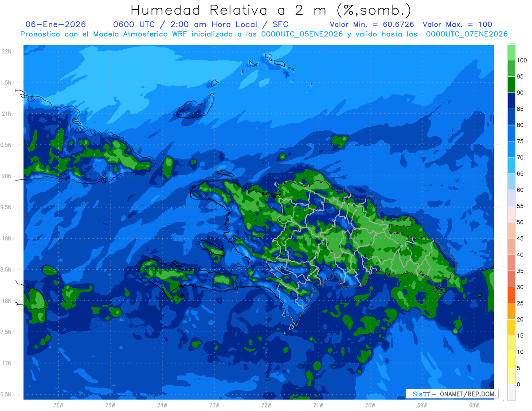This screenshot has height=411, width=532.
Task: Pick the red-orange swatch between 25 and 30
Action: [x=511, y=295]
